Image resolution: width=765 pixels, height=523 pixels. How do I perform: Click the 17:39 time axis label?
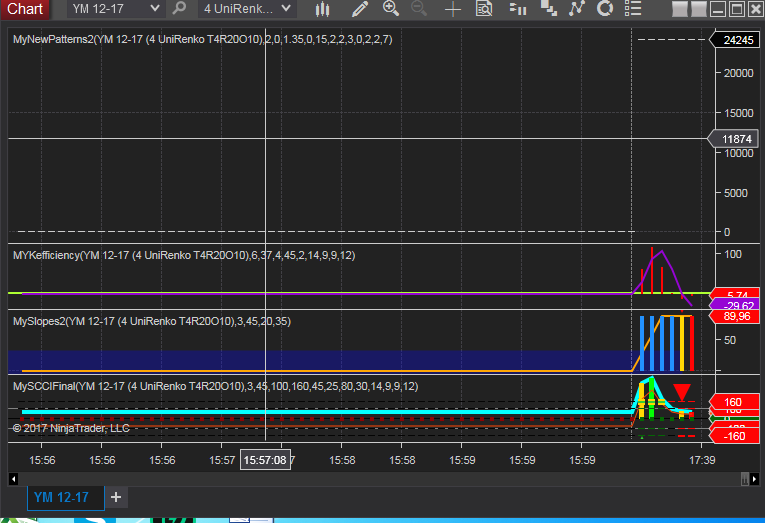[x=702, y=460]
